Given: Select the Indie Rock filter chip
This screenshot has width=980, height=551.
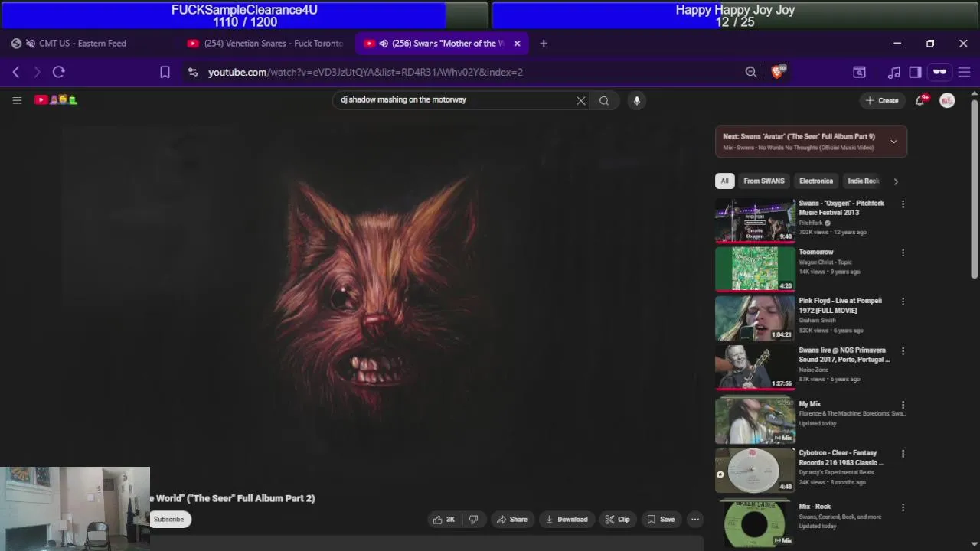Looking at the screenshot, I should click(x=864, y=181).
